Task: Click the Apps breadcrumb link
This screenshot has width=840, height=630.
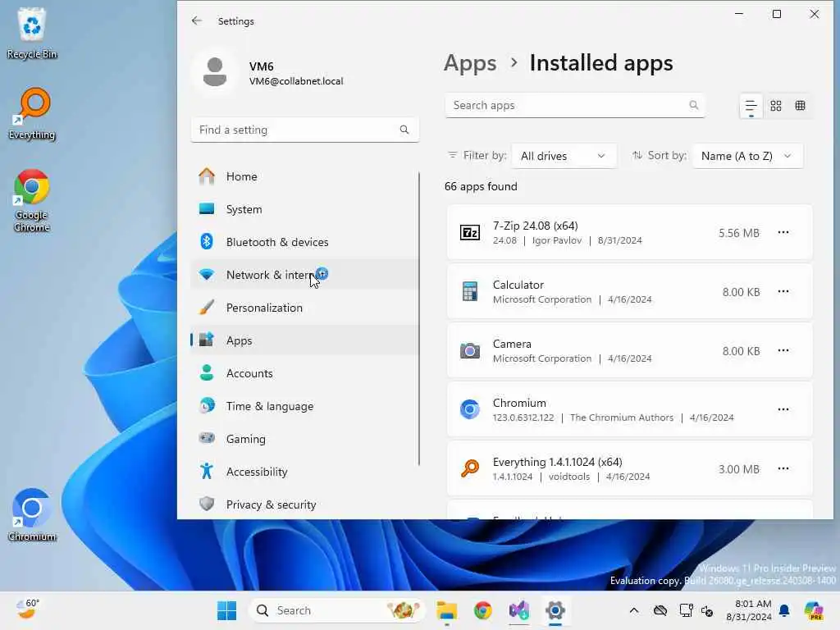Action: [x=470, y=63]
